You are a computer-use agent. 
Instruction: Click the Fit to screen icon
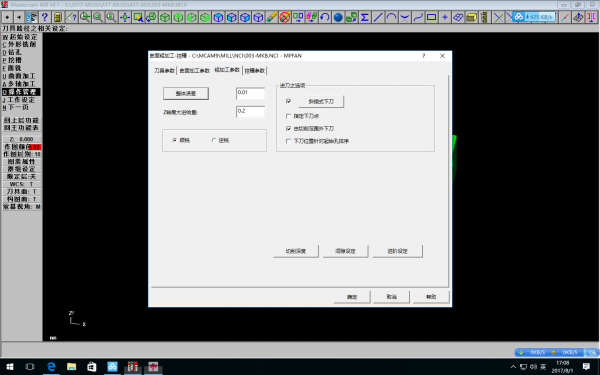point(125,17)
